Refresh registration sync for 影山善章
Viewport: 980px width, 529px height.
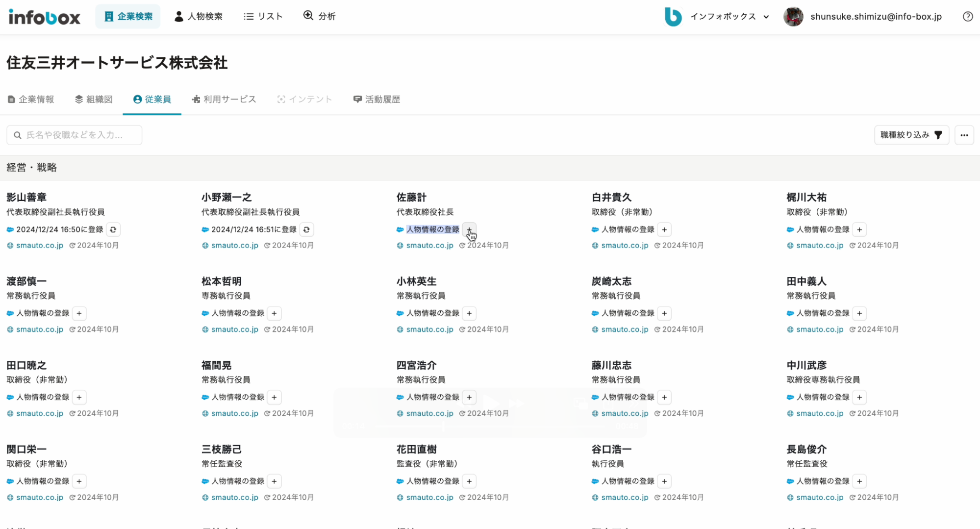(113, 229)
